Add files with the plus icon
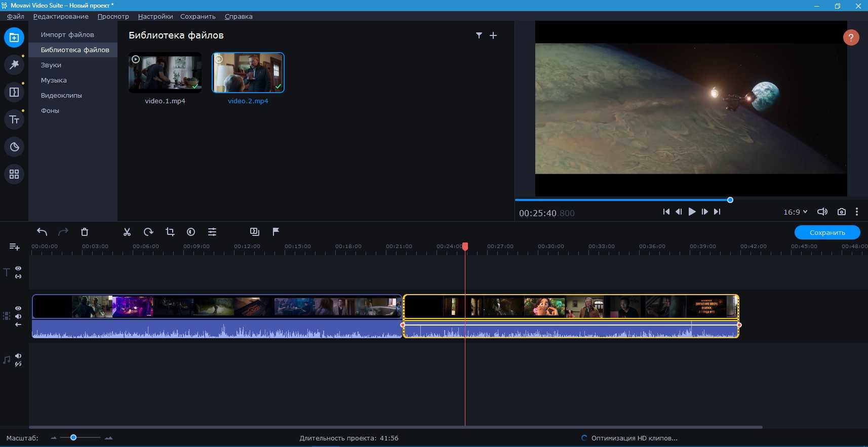This screenshot has width=868, height=447. [493, 35]
